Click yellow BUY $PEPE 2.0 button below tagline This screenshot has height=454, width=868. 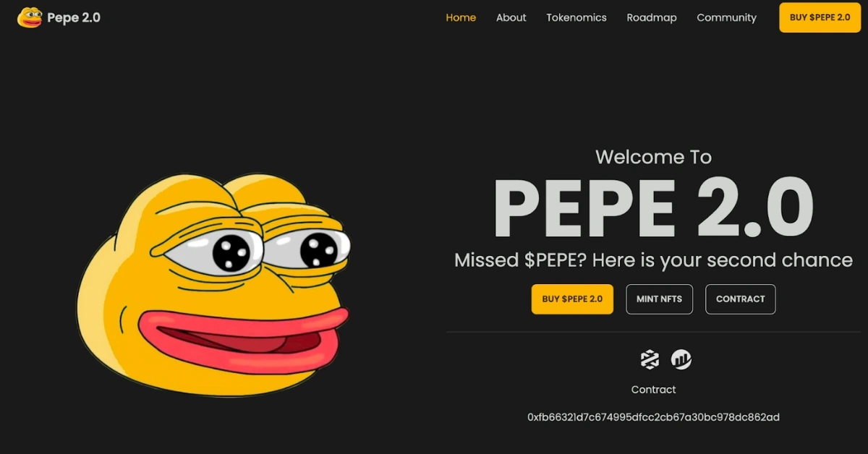(x=572, y=299)
